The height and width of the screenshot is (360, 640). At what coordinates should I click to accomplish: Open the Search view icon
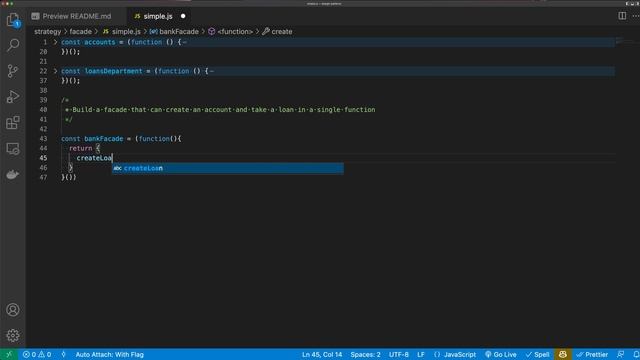[13, 45]
